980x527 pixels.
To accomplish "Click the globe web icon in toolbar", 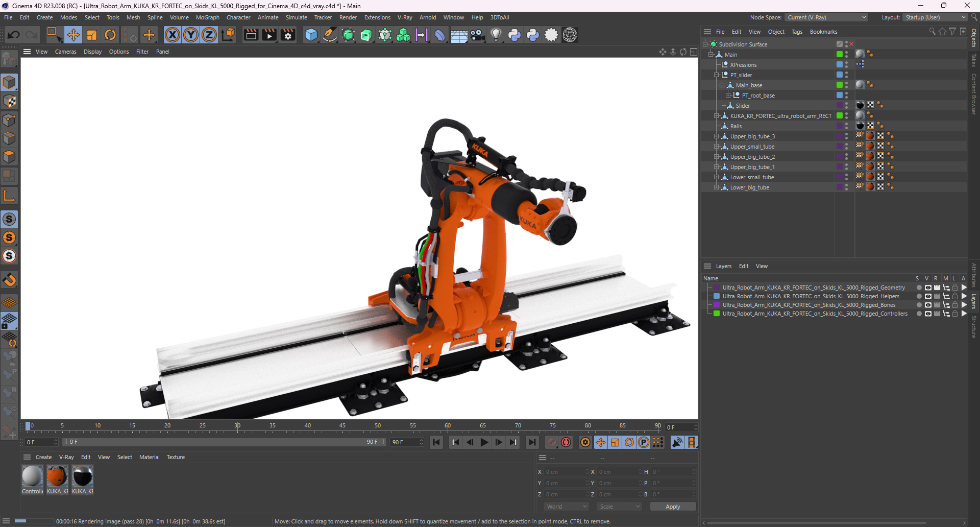I will [570, 35].
